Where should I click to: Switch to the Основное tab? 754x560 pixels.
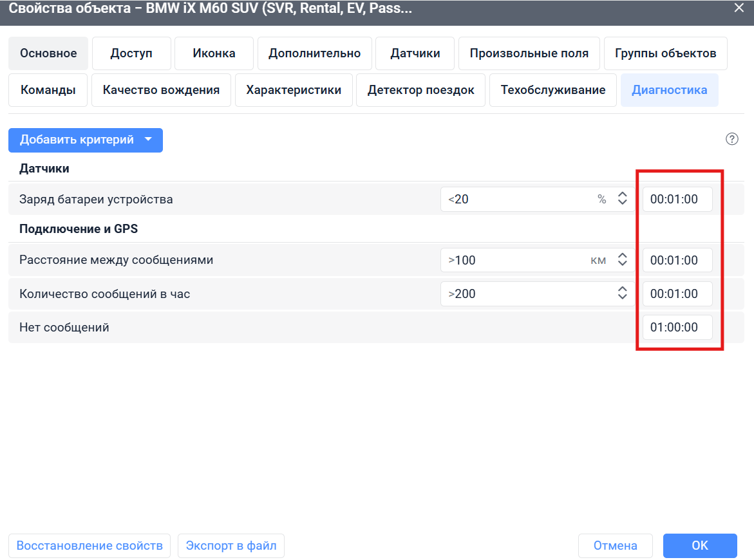pos(48,53)
